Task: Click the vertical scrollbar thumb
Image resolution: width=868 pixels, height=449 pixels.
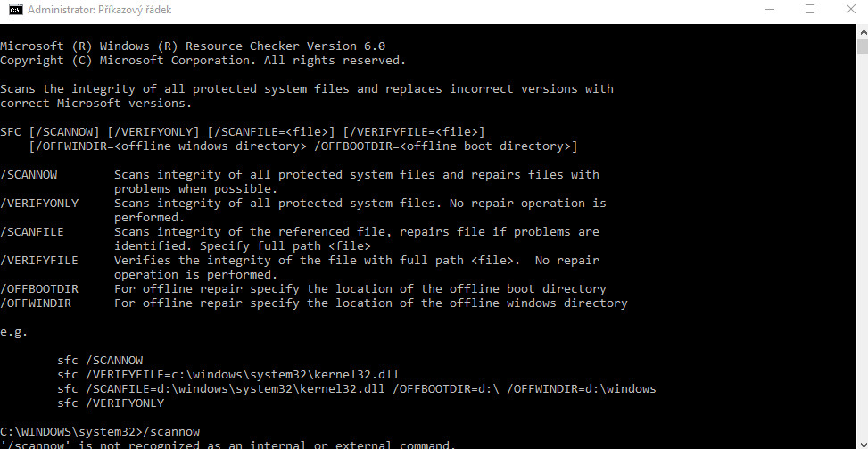Action: [863, 46]
